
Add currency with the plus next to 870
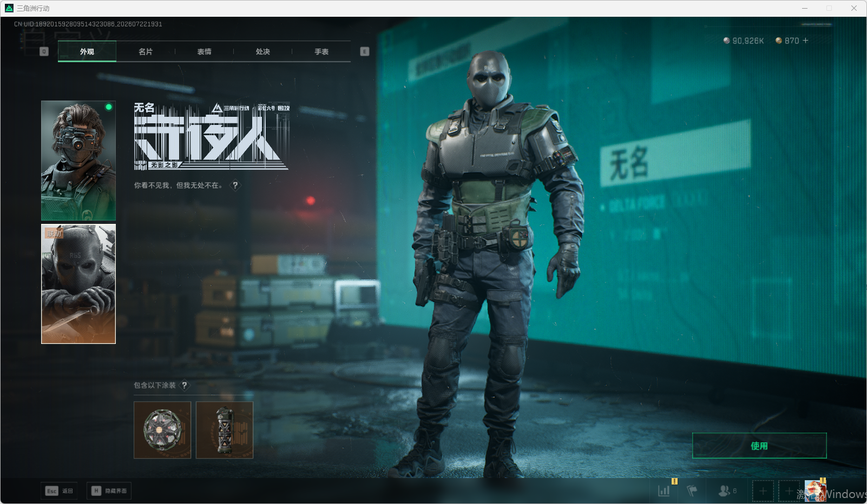point(805,41)
